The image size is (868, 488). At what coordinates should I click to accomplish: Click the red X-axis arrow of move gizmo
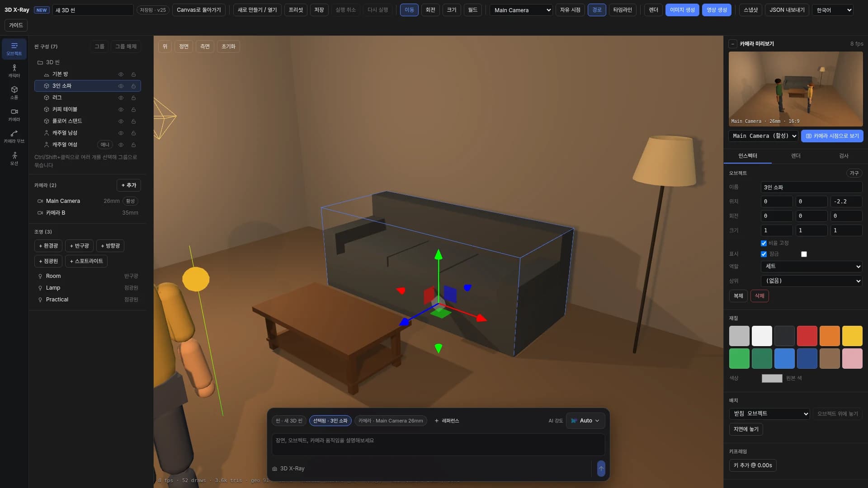pos(481,318)
